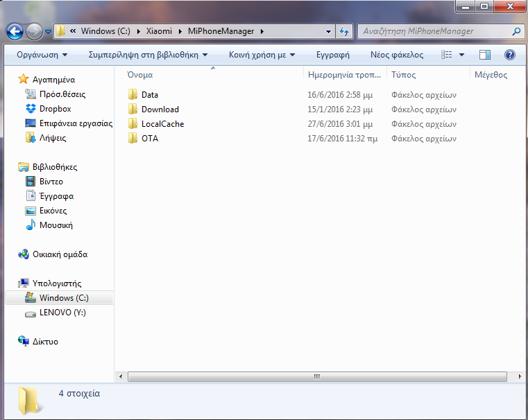Image resolution: width=528 pixels, height=420 pixels.
Task: Open the Εικόνες library icon
Action: 31,211
